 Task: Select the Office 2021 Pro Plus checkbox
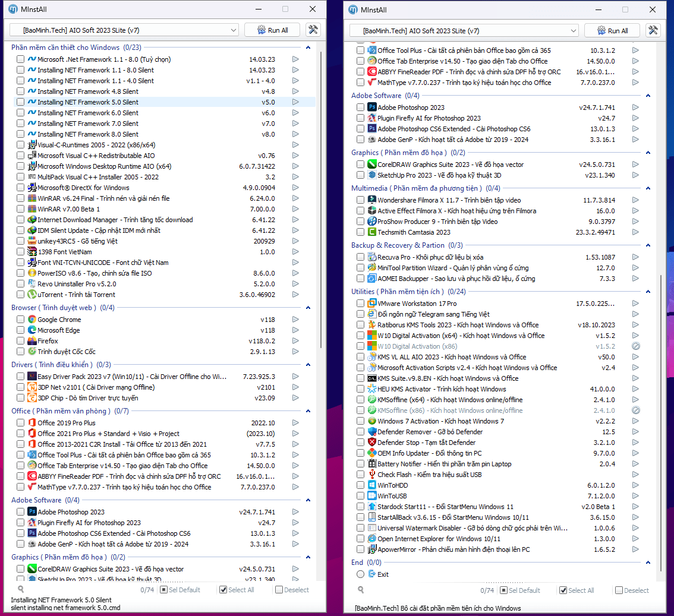tap(20, 434)
